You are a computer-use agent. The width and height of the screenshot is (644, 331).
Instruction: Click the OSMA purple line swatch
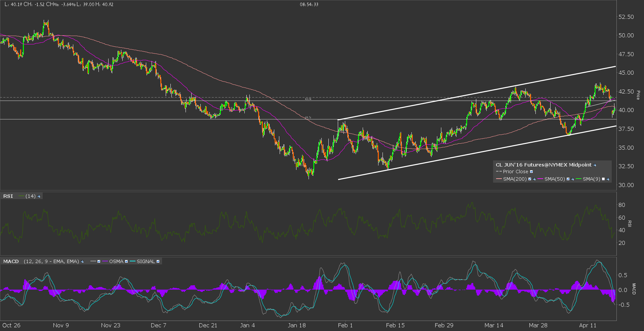click(x=105, y=262)
